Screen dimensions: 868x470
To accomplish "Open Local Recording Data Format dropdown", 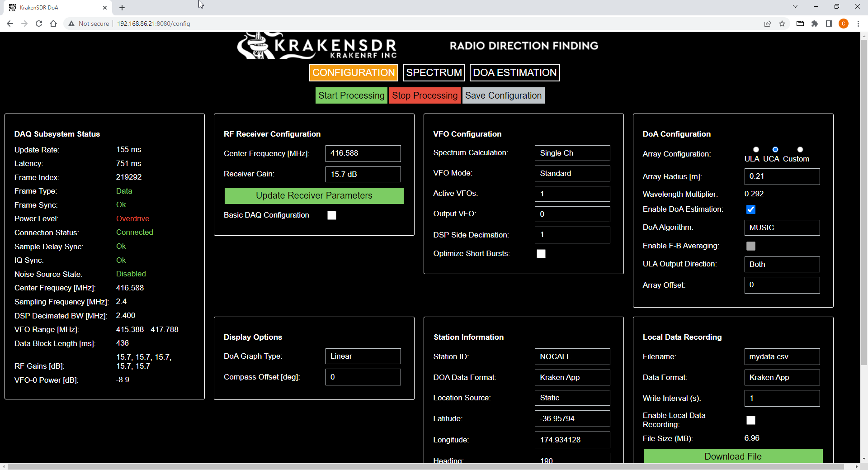I will [x=782, y=377].
